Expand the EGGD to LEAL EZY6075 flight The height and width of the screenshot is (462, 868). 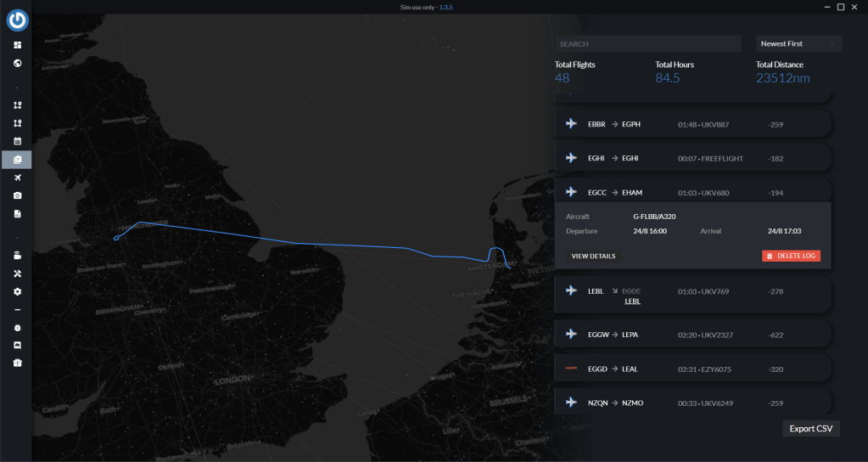692,369
